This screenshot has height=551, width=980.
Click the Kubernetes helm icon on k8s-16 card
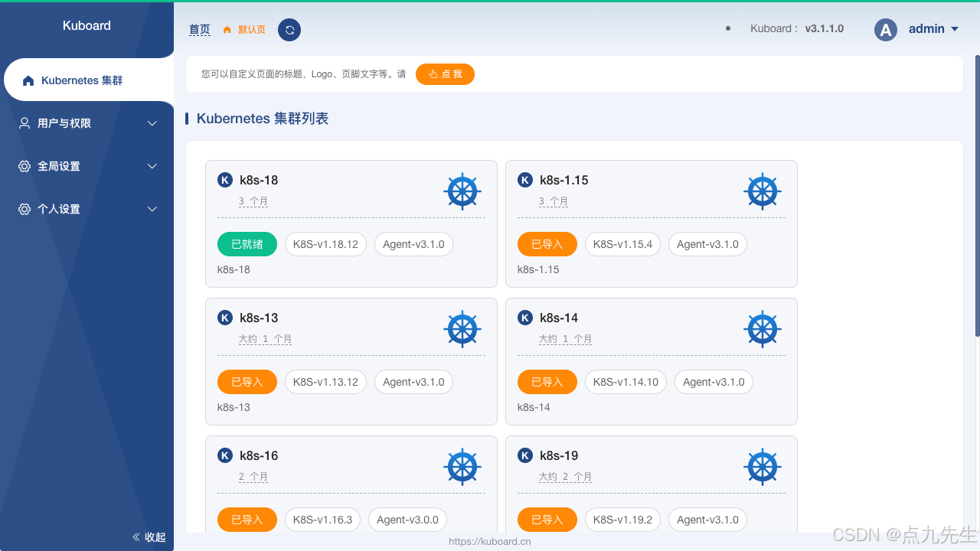pos(462,467)
